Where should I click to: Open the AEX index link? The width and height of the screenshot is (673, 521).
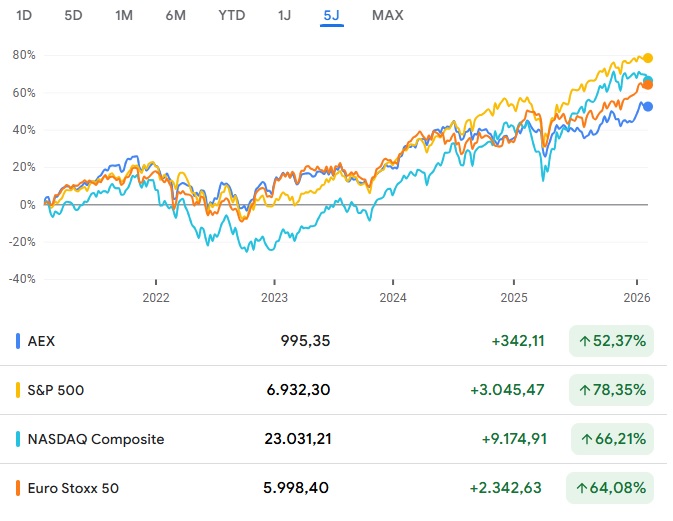(42, 341)
